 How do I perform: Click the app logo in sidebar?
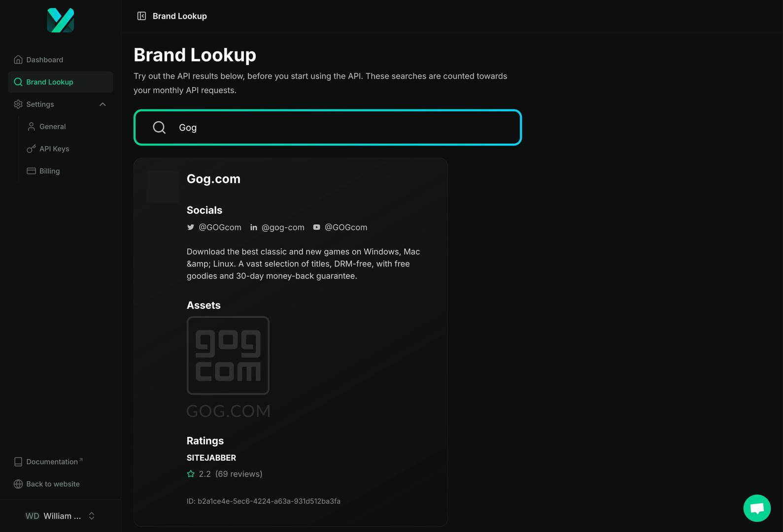(x=60, y=20)
